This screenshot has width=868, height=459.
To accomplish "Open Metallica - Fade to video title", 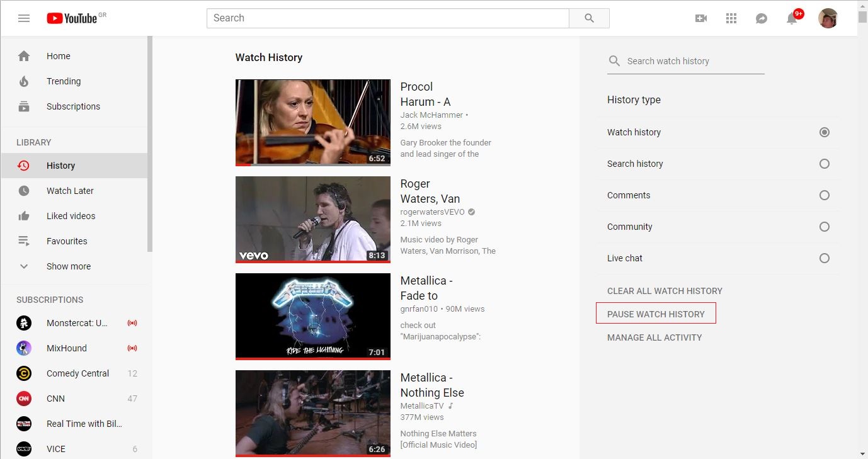I will pyautogui.click(x=426, y=288).
